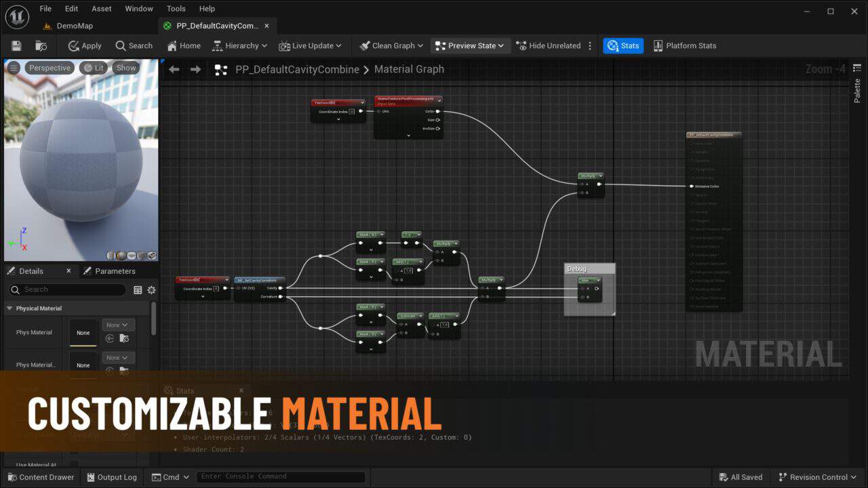Open the Content Drawer
Screen dimensions: 868x488
point(39,477)
